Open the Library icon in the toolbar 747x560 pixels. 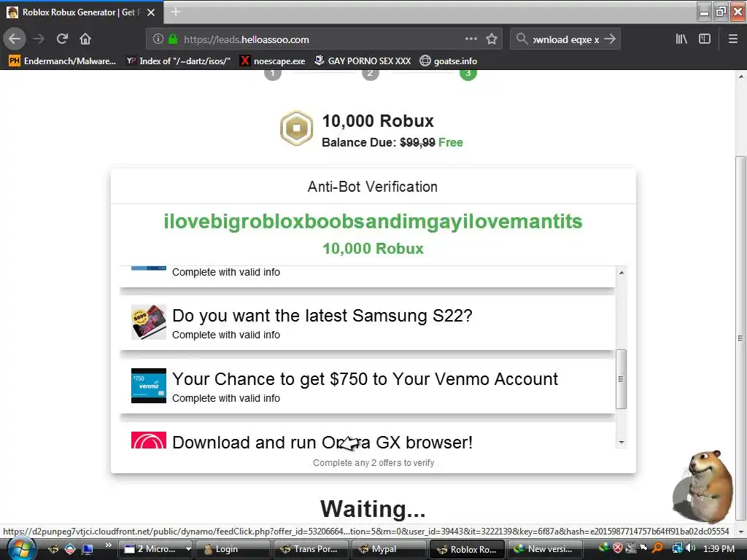pos(681,39)
